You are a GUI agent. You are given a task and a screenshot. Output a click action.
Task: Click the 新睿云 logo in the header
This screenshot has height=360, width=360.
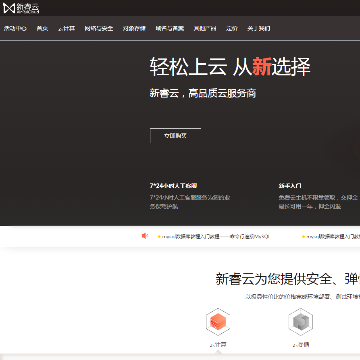point(21,8)
